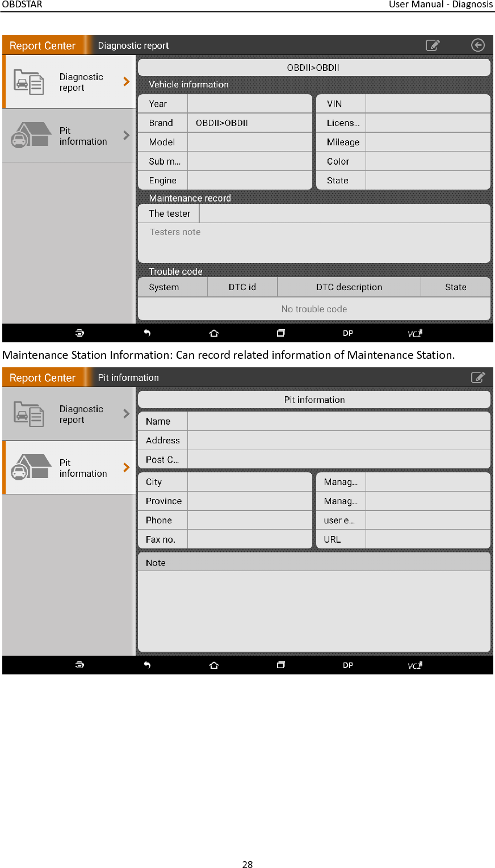Click user e... input field
Viewport: 495px width, 868px height.
428,520
